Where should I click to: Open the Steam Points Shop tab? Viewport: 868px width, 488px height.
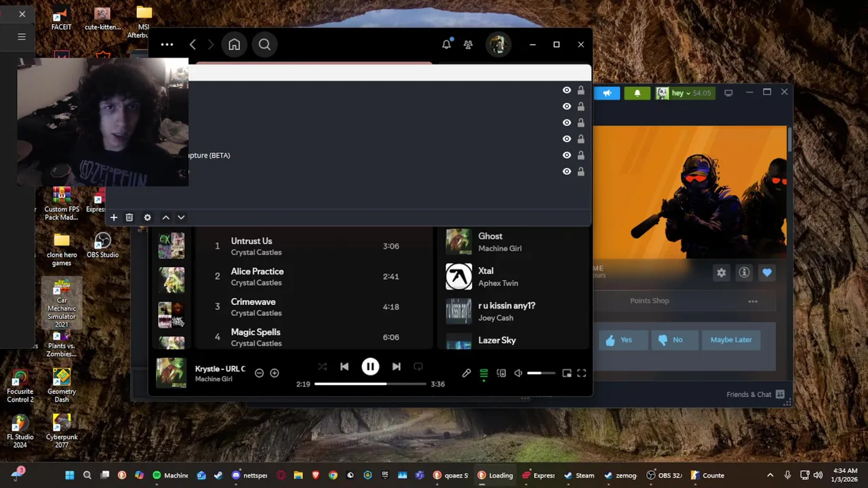(x=650, y=301)
